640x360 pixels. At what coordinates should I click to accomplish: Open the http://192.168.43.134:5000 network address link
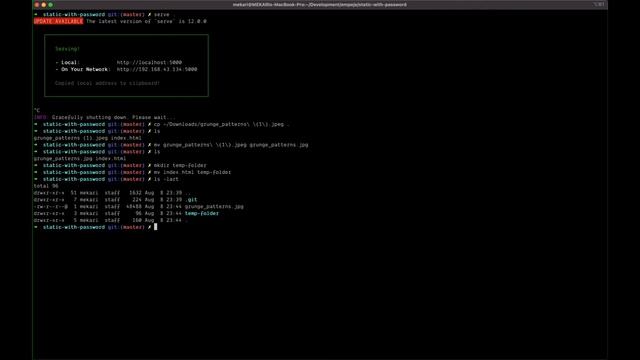pos(157,69)
